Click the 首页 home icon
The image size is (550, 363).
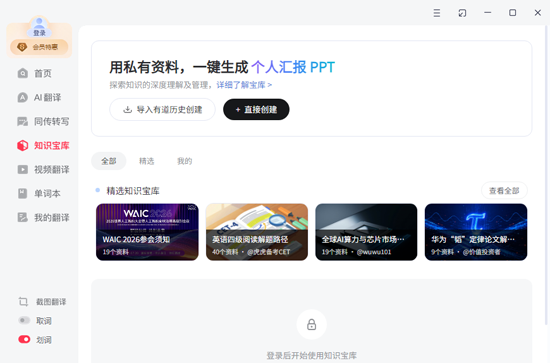(x=23, y=73)
